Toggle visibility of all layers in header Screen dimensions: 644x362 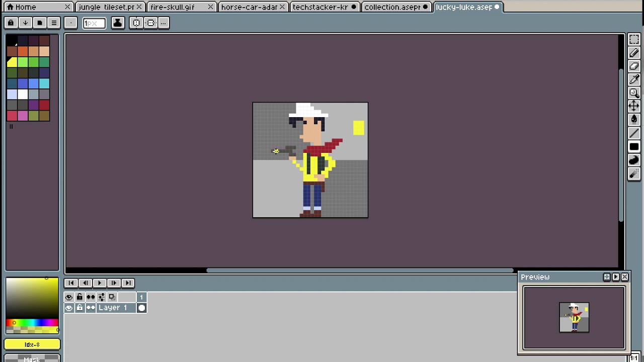[69, 297]
